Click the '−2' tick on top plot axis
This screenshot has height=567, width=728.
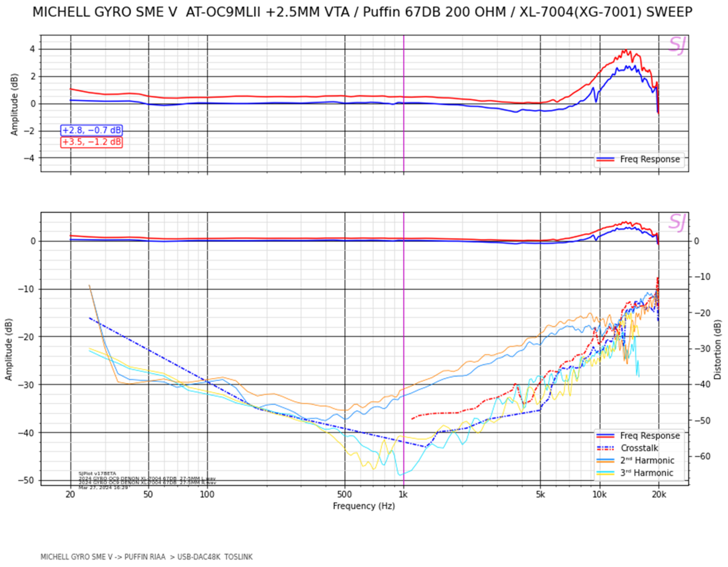30,131
